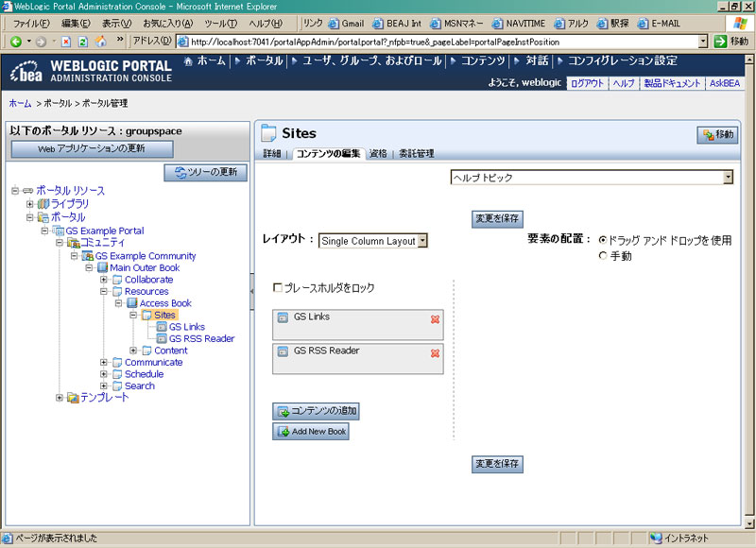Click the IE Home icon

point(101,42)
